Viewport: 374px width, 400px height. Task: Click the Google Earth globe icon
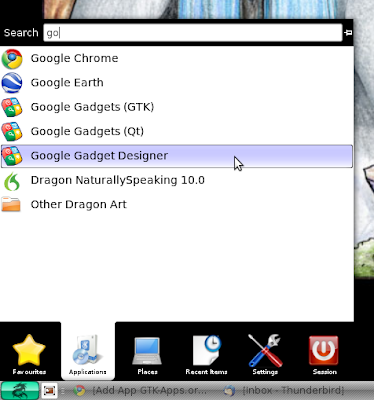(x=12, y=83)
